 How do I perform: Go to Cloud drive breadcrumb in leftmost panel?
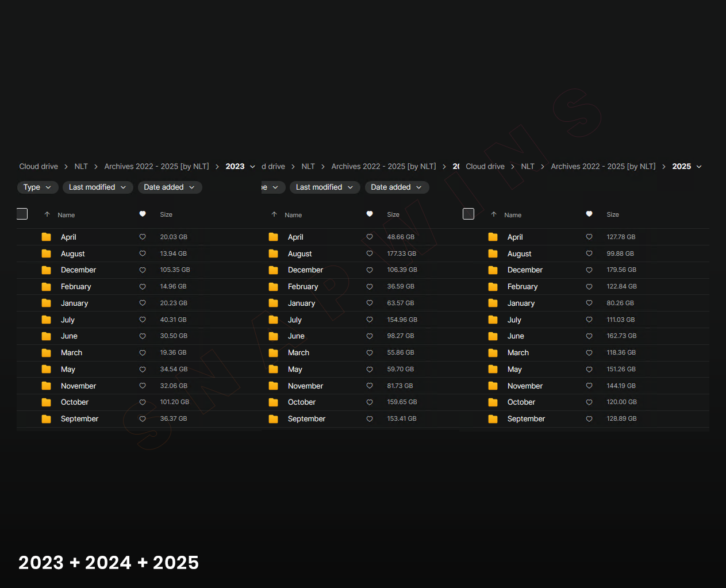point(39,167)
